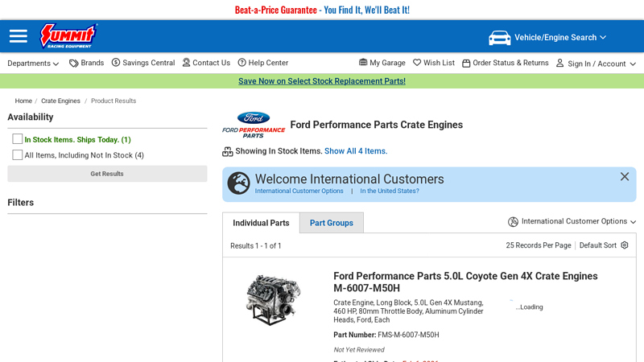Click part number FMS-M-6007-M50H text
The image size is (644, 362).
(x=408, y=335)
